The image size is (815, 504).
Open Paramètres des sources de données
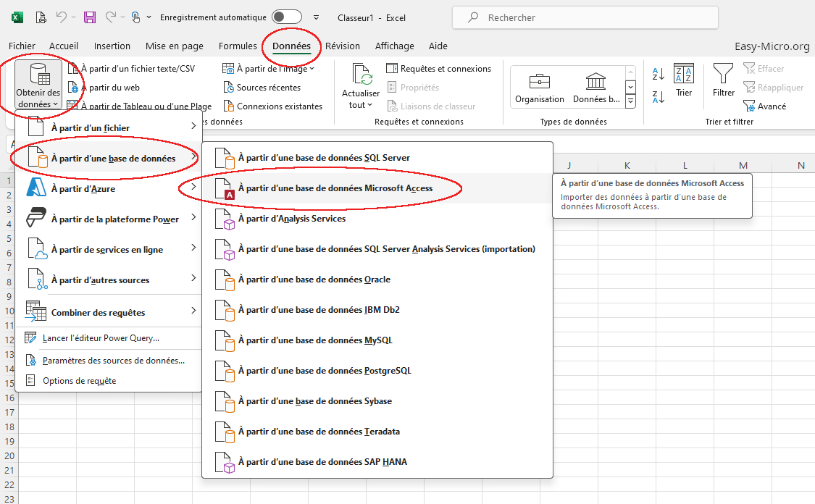tap(109, 361)
